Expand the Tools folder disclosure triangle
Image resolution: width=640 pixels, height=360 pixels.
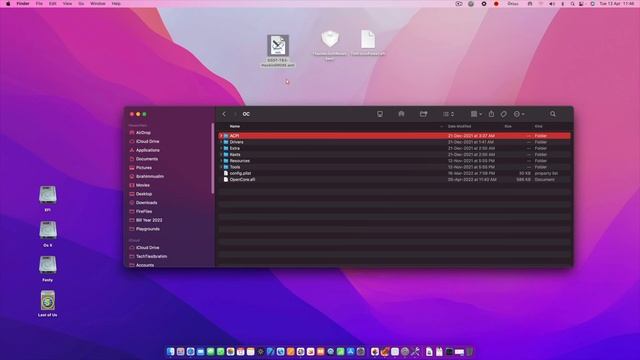pyautogui.click(x=221, y=167)
